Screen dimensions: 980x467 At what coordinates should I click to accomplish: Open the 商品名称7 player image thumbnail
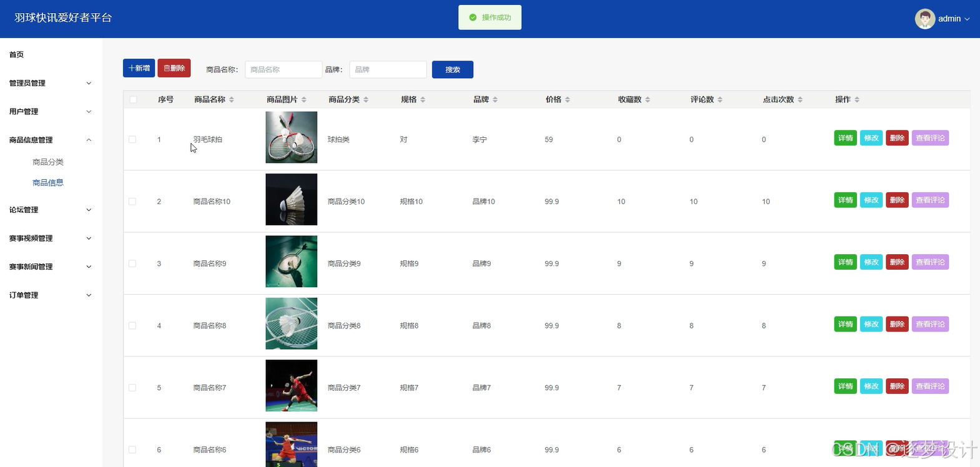pyautogui.click(x=292, y=386)
